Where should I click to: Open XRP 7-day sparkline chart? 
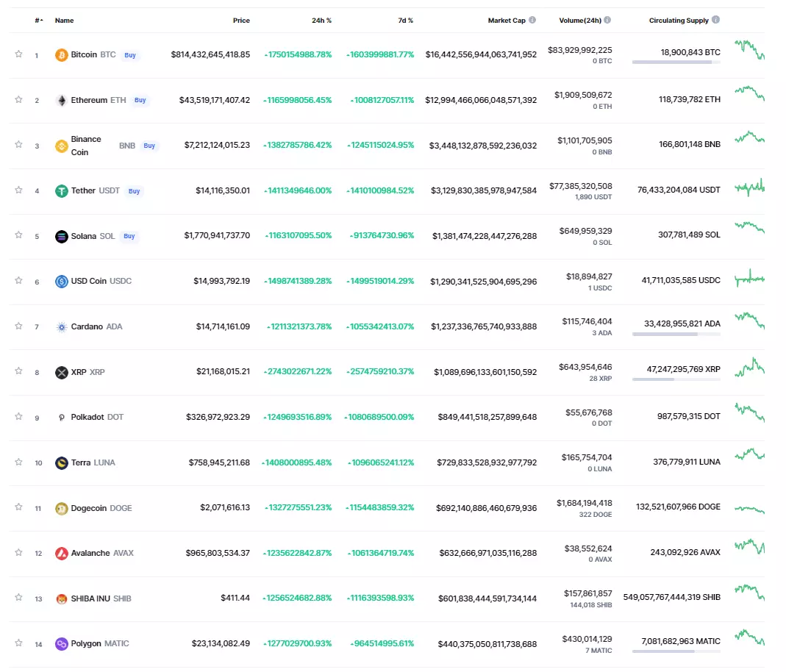(x=750, y=368)
